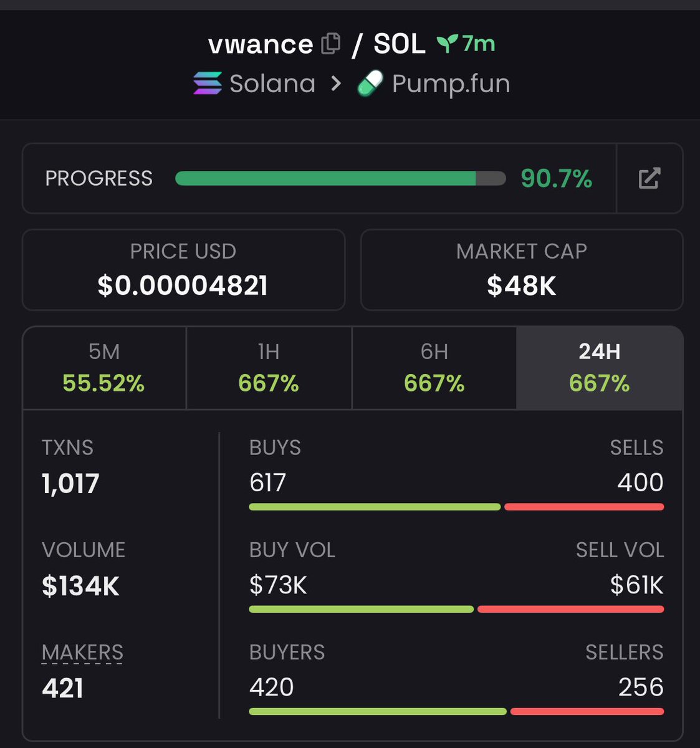Open the Pump.fun link

[451, 84]
